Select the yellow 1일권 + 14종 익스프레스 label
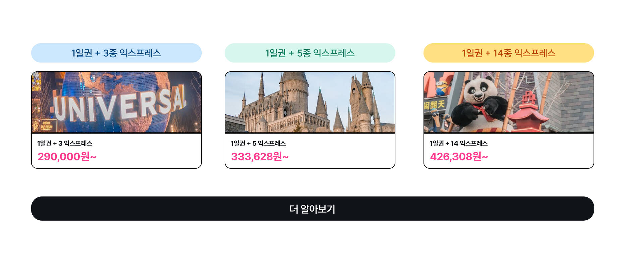 [x=508, y=53]
